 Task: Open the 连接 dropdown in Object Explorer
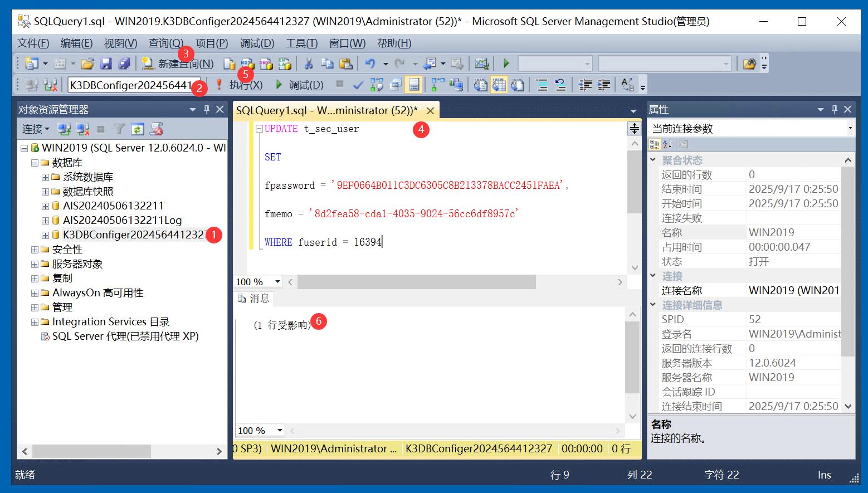[36, 129]
